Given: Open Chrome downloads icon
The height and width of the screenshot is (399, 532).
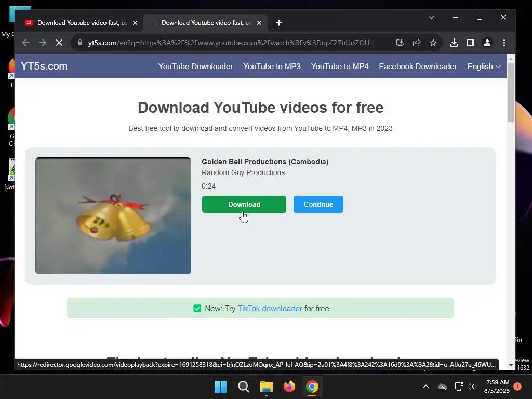Looking at the screenshot, I should pyautogui.click(x=454, y=43).
